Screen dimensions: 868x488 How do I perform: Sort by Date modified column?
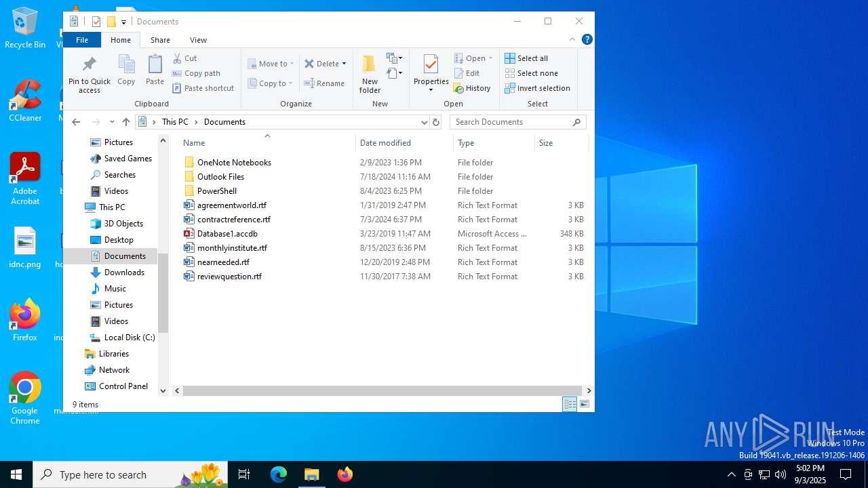pos(404,143)
